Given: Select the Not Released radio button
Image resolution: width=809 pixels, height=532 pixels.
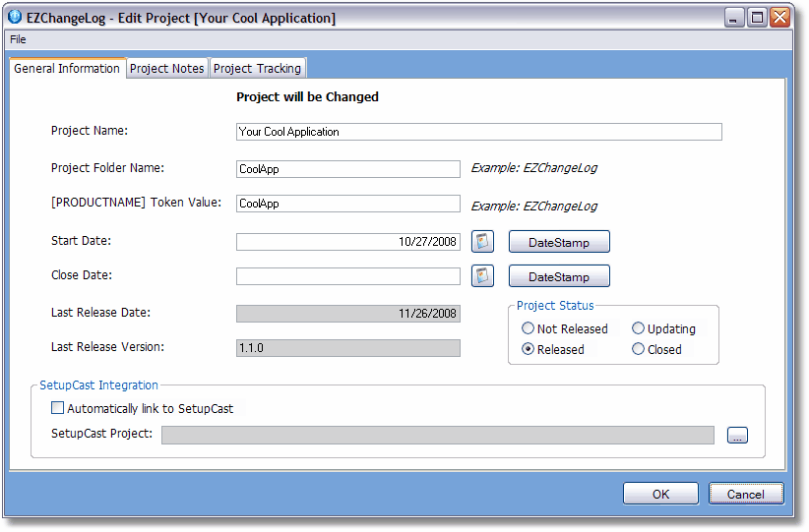Looking at the screenshot, I should [x=529, y=329].
